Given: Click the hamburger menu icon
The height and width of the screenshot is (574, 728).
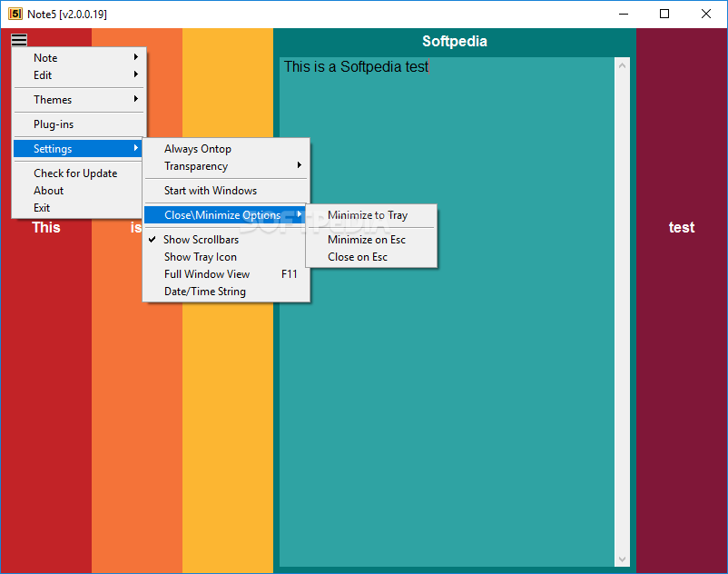Looking at the screenshot, I should pyautogui.click(x=19, y=40).
